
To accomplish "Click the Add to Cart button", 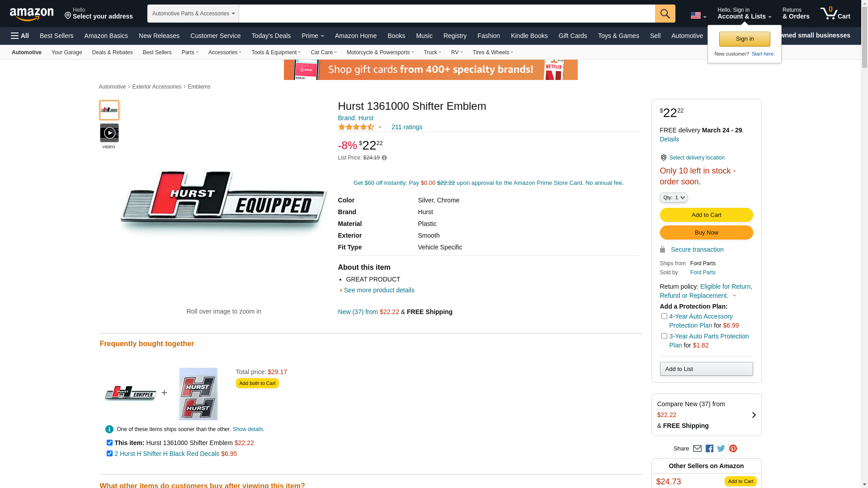I will coord(706,215).
